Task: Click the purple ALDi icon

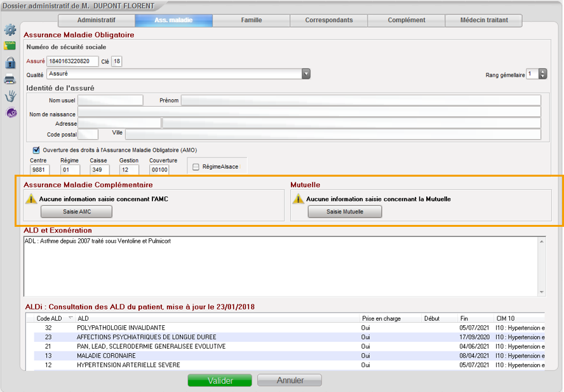Action: pyautogui.click(x=11, y=113)
